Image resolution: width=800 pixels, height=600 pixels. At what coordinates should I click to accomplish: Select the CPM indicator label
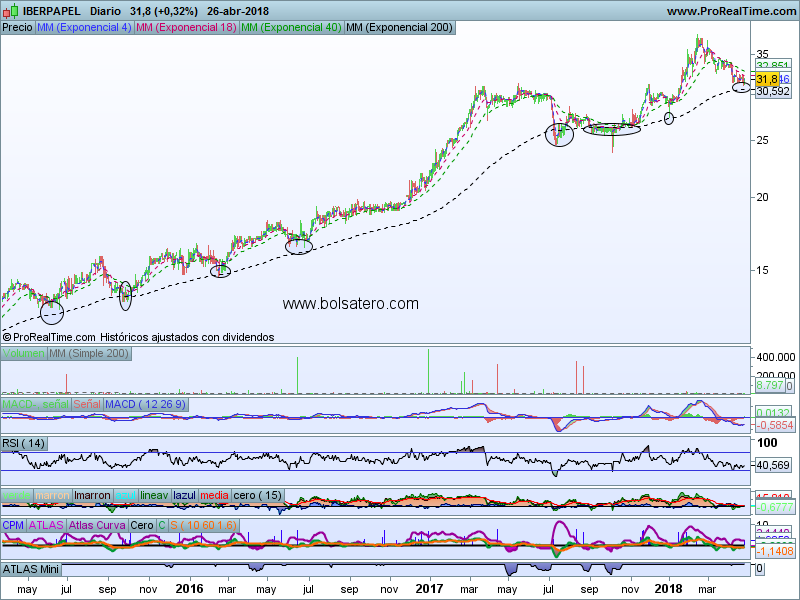point(13,524)
